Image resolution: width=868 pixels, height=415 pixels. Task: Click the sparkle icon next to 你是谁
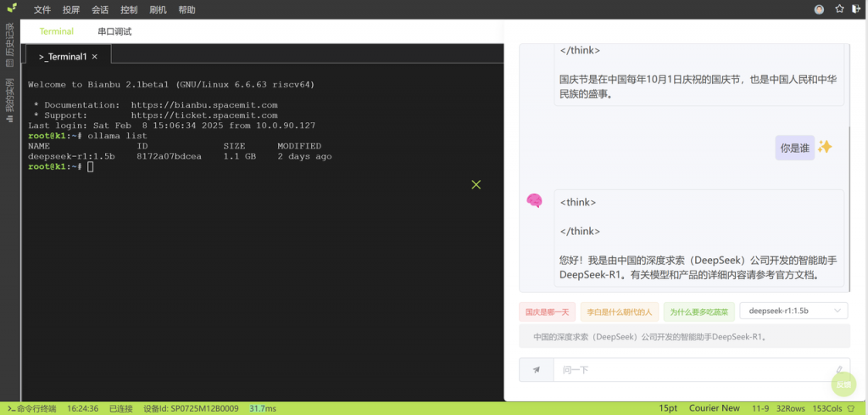(825, 147)
